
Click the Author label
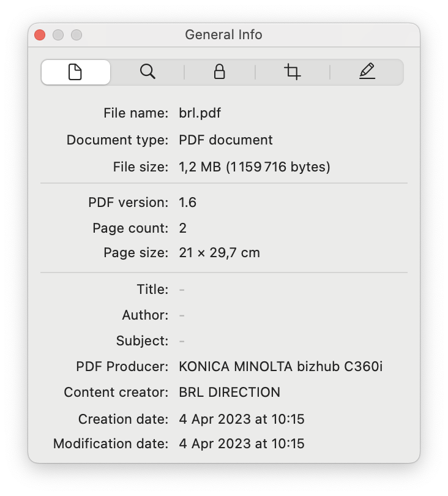point(145,315)
